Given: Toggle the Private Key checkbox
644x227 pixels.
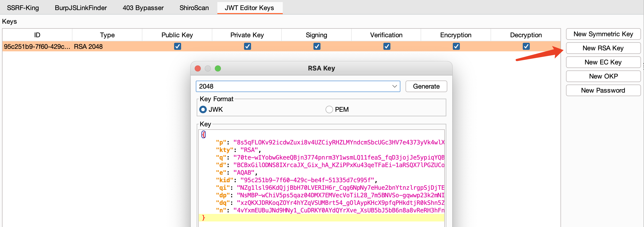Looking at the screenshot, I should pyautogui.click(x=247, y=46).
